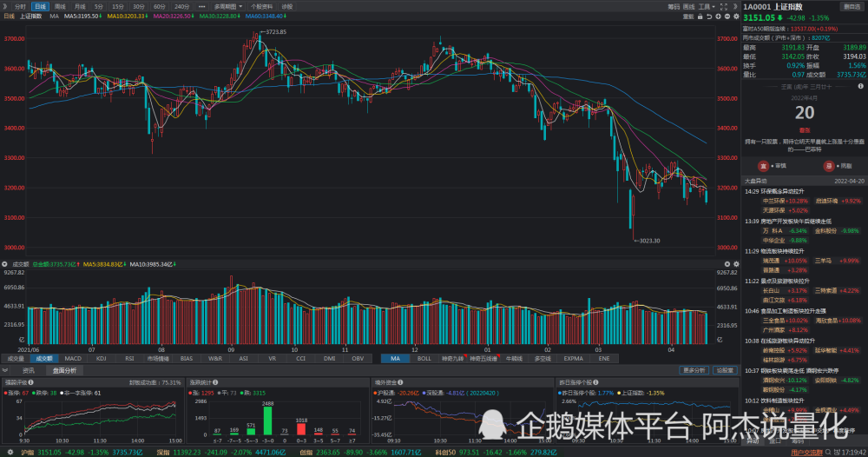Switch to 分时 intraday view
The height and width of the screenshot is (457, 868).
coord(21,7)
